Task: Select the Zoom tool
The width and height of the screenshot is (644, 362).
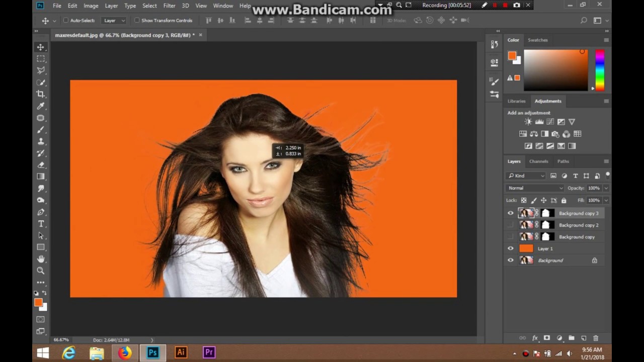Action: click(41, 270)
